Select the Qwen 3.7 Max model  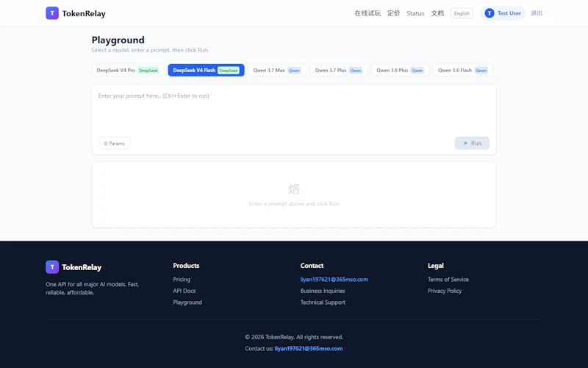(277, 70)
